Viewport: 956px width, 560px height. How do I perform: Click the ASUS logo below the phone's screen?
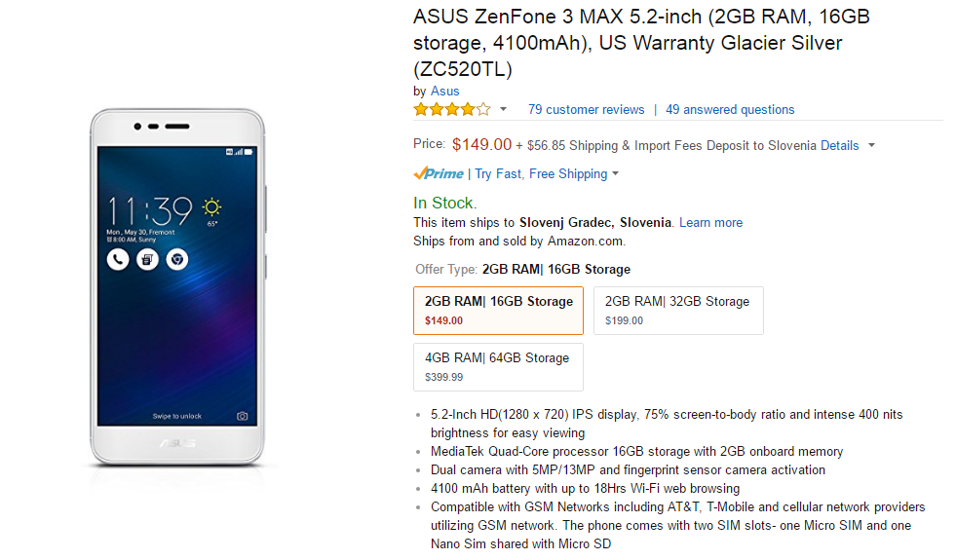[x=177, y=443]
